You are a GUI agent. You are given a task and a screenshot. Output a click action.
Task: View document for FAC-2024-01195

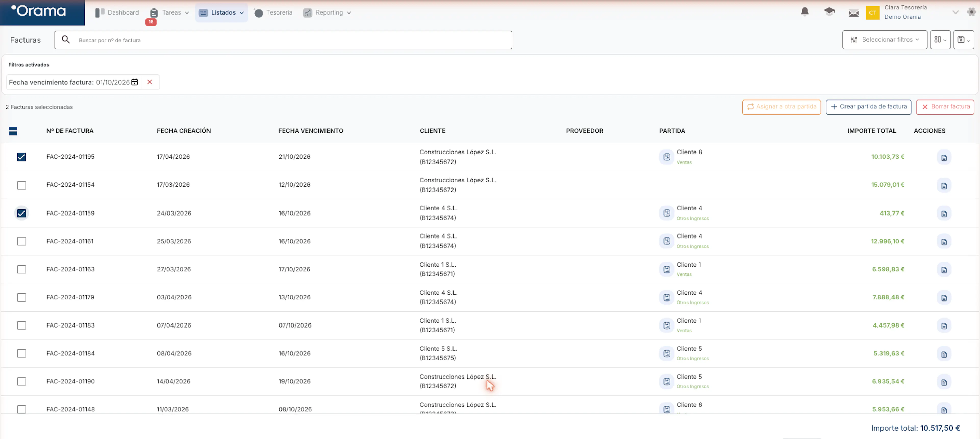pos(944,157)
